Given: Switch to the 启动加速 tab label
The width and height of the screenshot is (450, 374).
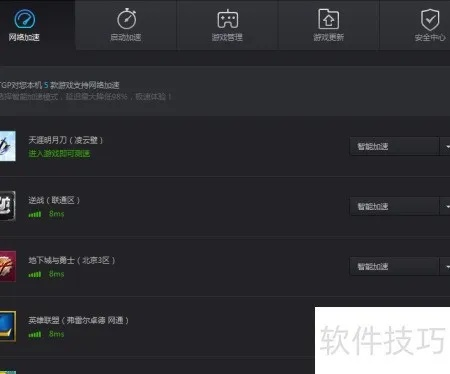Looking at the screenshot, I should [126, 37].
